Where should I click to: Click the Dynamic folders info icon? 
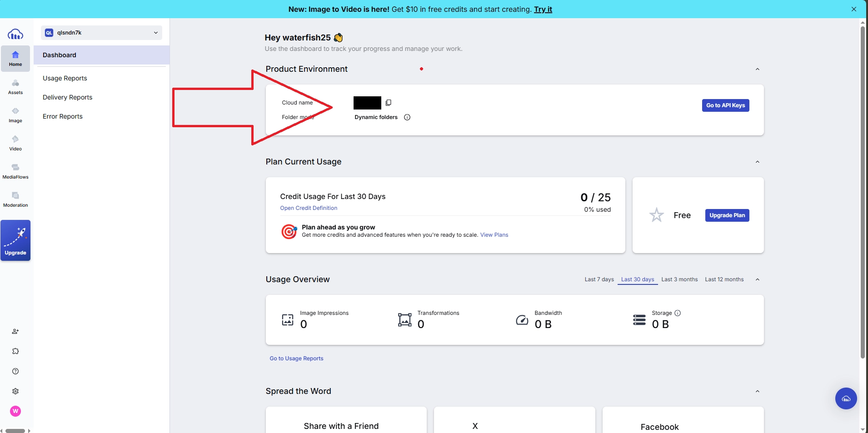coord(407,117)
